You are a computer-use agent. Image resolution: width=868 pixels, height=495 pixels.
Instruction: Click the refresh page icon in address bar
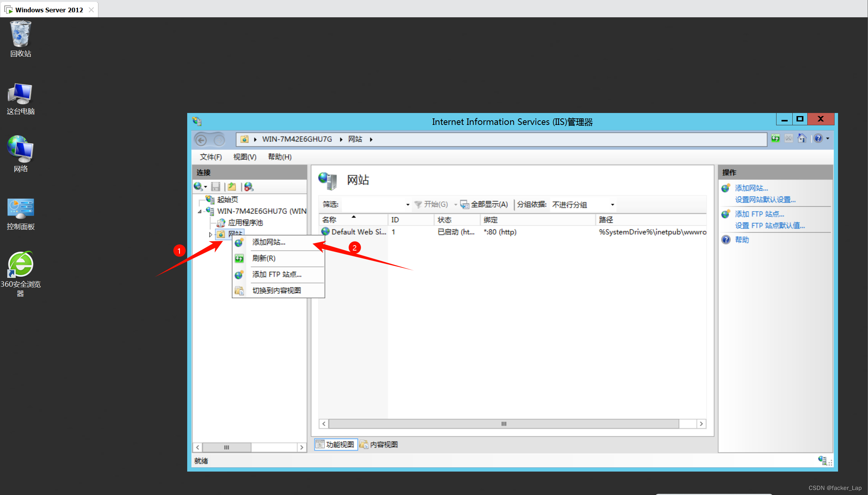pyautogui.click(x=775, y=139)
